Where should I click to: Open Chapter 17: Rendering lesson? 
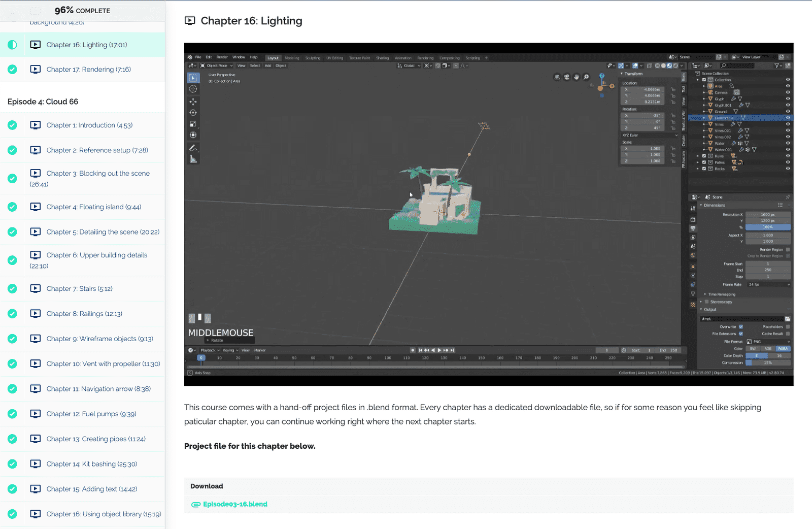pyautogui.click(x=88, y=70)
